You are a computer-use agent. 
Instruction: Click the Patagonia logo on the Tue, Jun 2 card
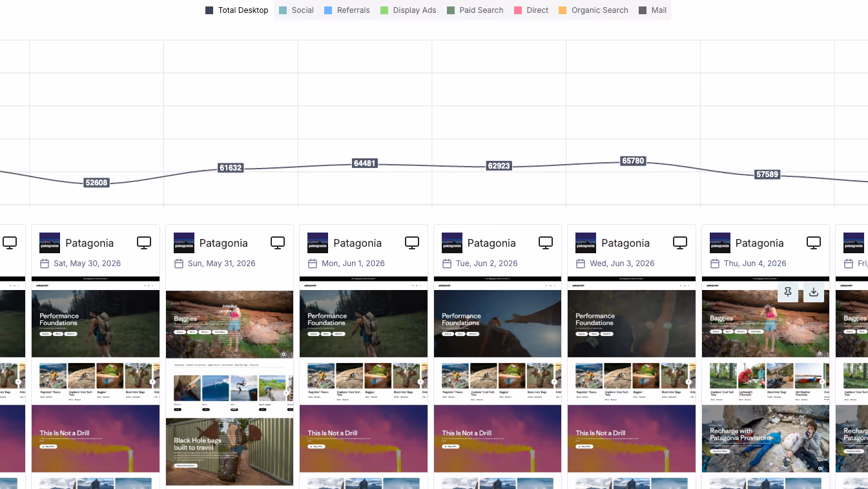pos(452,243)
